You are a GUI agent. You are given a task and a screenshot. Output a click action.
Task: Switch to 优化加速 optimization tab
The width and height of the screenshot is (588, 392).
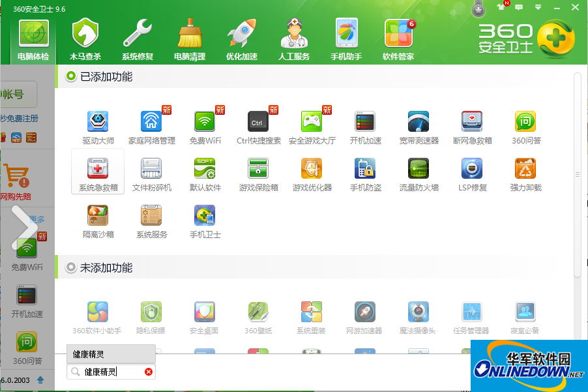pyautogui.click(x=241, y=40)
